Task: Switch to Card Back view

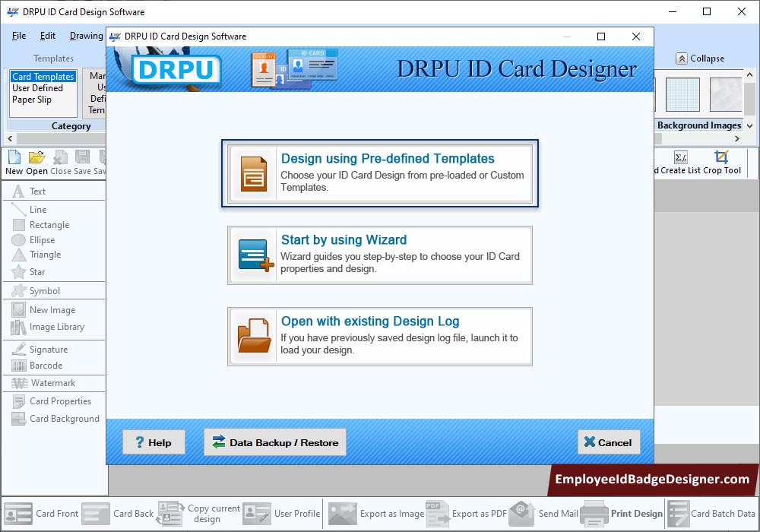Action: click(118, 514)
